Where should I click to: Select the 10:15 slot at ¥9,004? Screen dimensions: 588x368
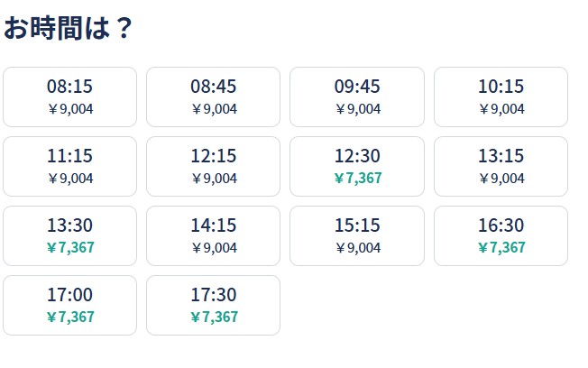click(x=501, y=97)
